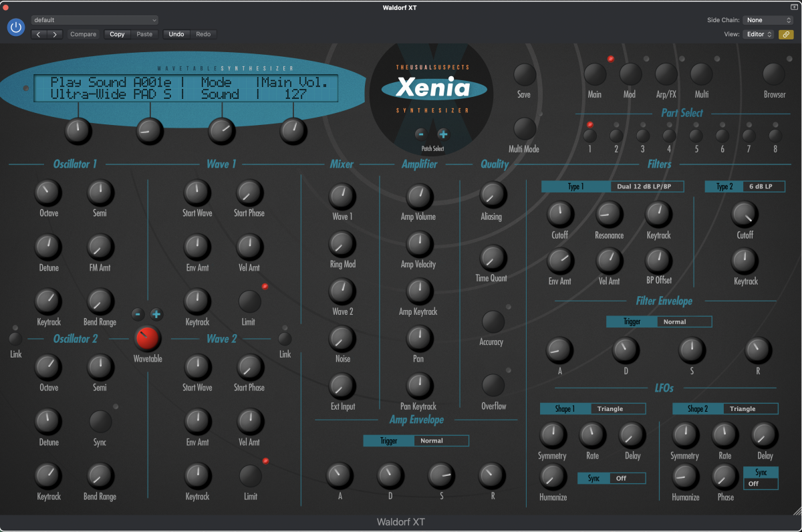Switch to the Arp/FX page button

666,74
